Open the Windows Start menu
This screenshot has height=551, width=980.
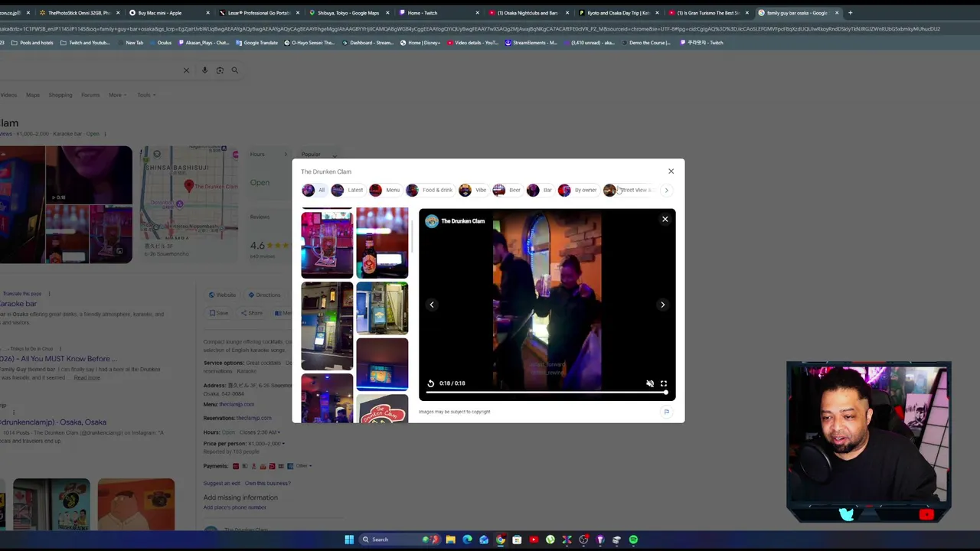pos(349,540)
